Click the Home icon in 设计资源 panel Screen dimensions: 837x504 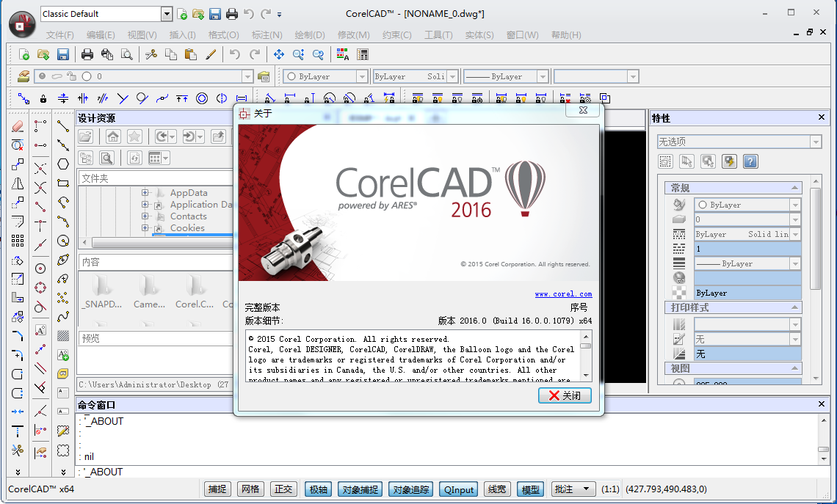112,136
